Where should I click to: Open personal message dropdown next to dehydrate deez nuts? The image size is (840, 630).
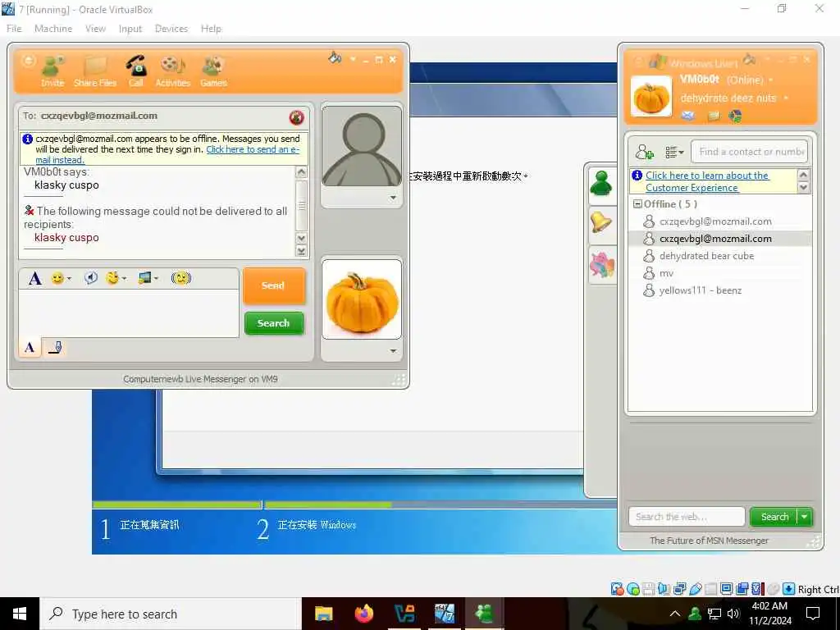pos(786,98)
